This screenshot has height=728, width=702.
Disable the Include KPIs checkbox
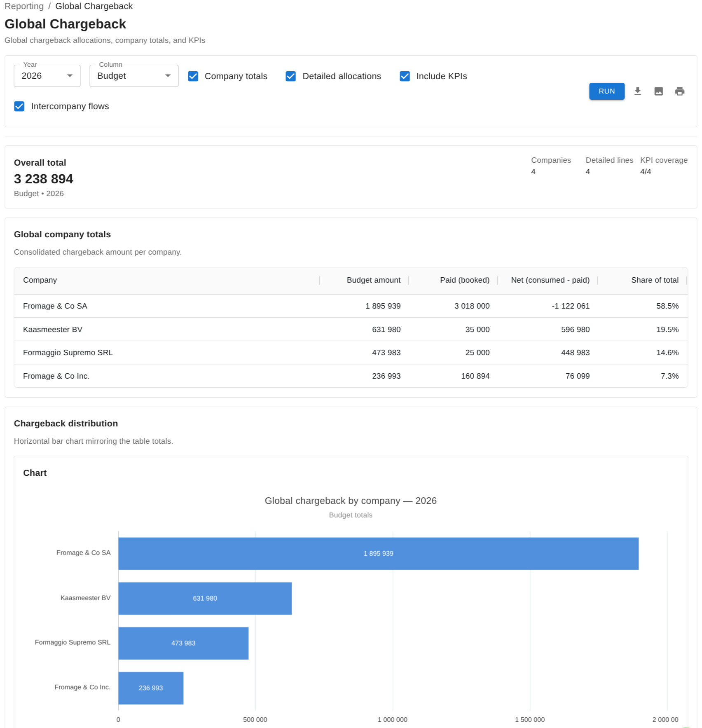point(405,76)
